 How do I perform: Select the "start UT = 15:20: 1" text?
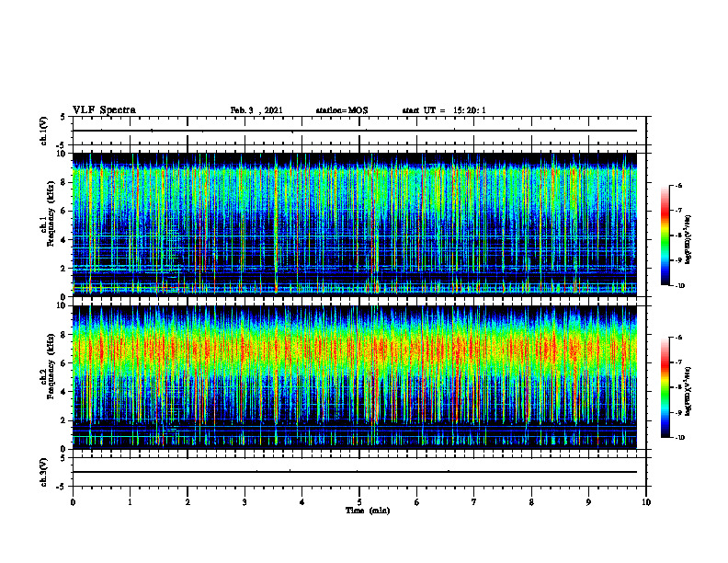click(x=444, y=110)
